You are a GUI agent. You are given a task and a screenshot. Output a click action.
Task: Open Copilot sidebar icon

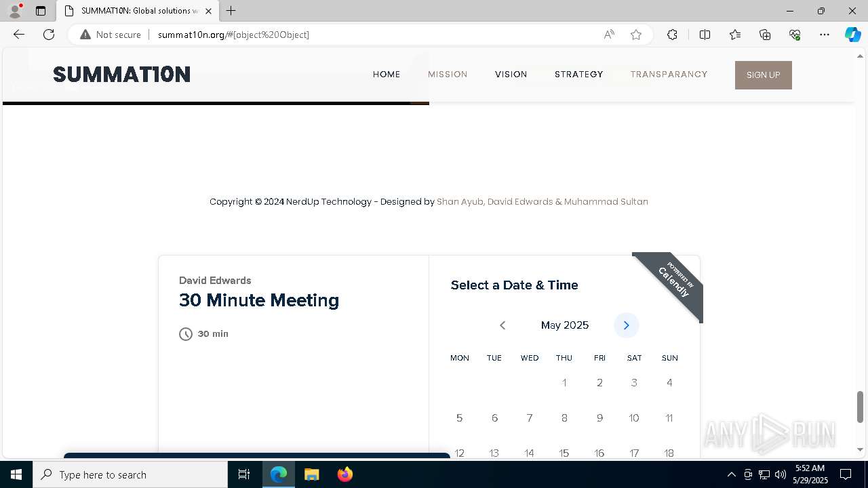(x=852, y=35)
